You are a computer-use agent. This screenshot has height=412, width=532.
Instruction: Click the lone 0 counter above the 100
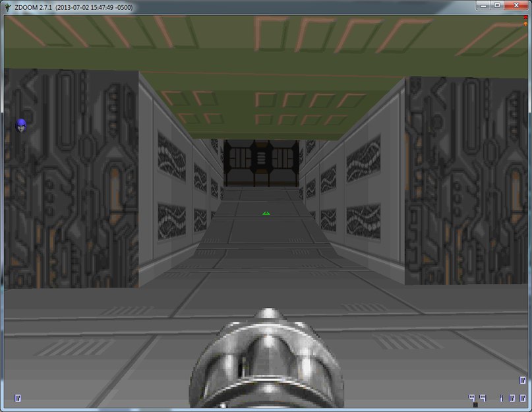(523, 380)
